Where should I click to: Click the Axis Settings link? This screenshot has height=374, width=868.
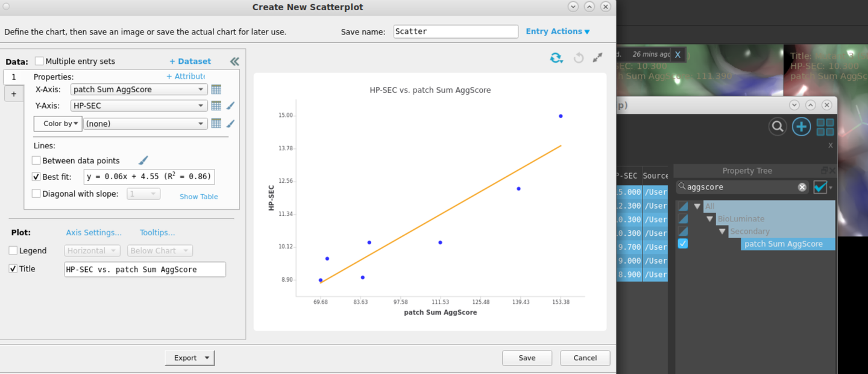pos(94,233)
